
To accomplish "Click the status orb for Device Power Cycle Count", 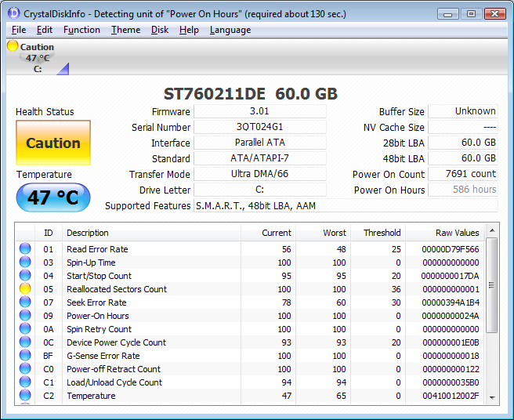I will (25, 342).
